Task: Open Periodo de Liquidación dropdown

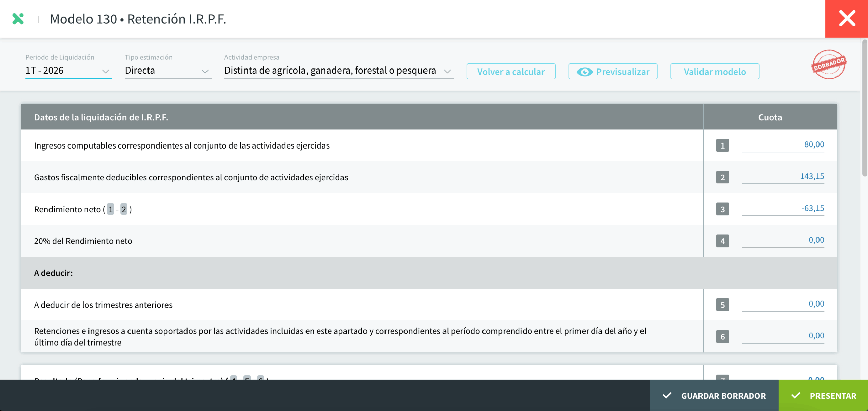Action: (68, 71)
